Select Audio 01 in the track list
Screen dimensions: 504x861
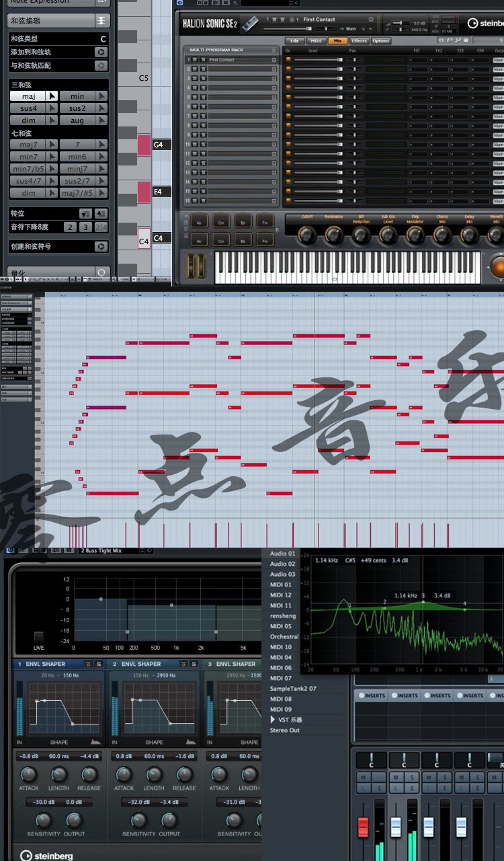click(283, 554)
